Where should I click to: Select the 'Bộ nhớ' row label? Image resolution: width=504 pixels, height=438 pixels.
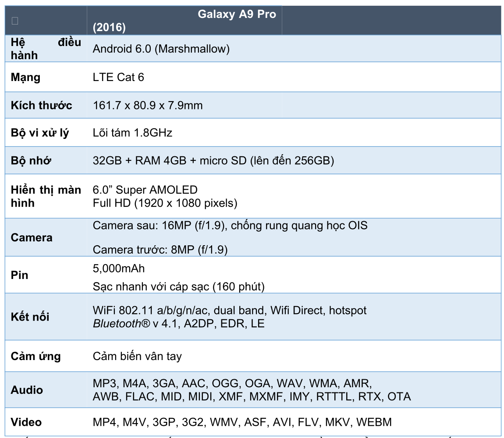[x=31, y=161]
